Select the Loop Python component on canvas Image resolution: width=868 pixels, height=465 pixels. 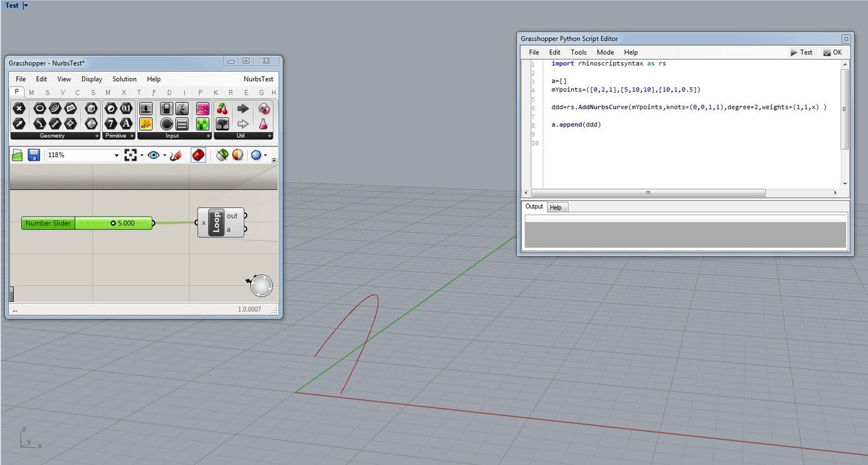(216, 223)
